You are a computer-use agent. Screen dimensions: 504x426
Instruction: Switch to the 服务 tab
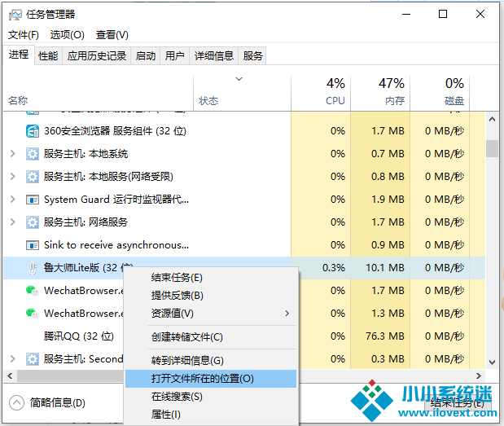(252, 56)
